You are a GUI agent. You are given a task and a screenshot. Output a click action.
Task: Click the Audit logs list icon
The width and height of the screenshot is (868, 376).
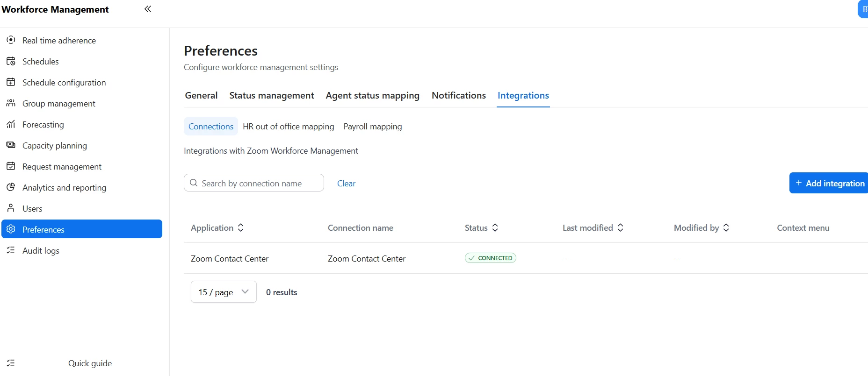pyautogui.click(x=11, y=250)
